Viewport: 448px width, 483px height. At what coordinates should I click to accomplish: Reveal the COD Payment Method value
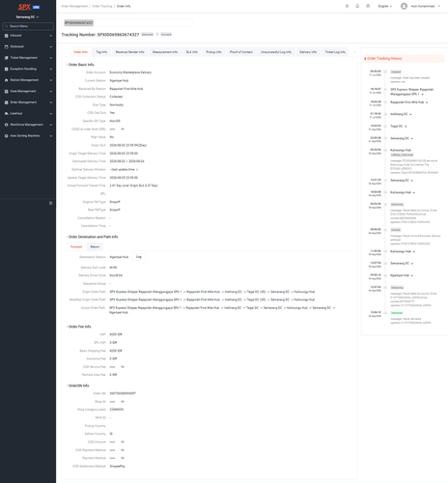123,450
